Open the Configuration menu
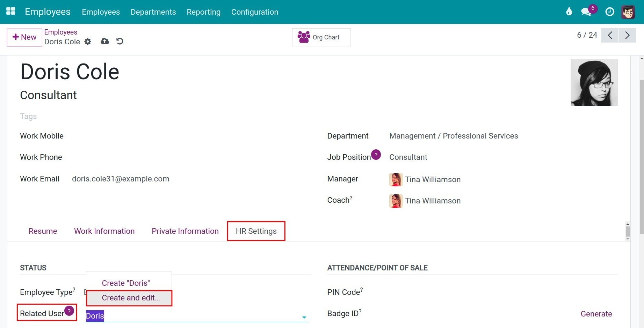This screenshot has width=644, height=328. [255, 12]
